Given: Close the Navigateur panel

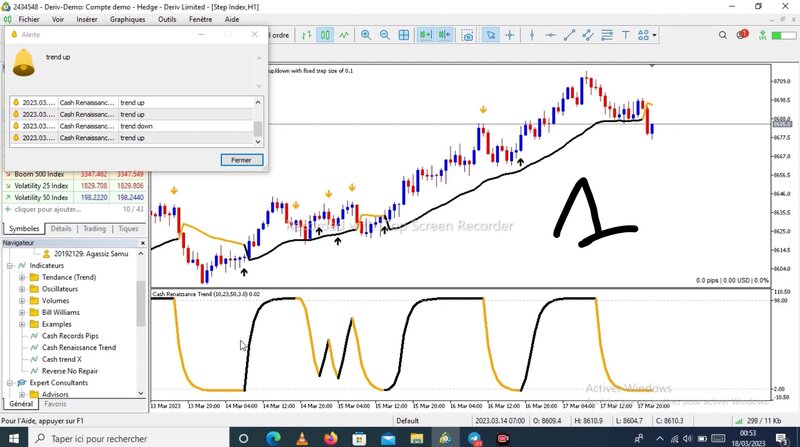Looking at the screenshot, I should pos(142,243).
